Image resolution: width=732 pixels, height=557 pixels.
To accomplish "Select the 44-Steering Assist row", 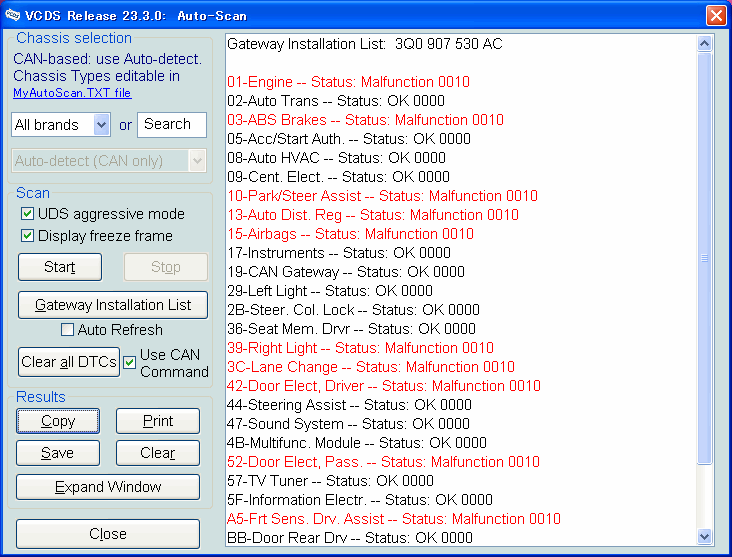I will coord(349,405).
